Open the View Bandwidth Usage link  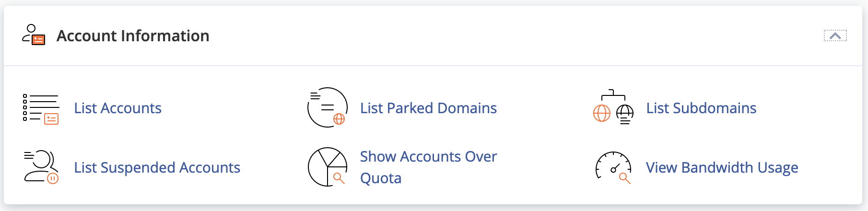point(722,168)
